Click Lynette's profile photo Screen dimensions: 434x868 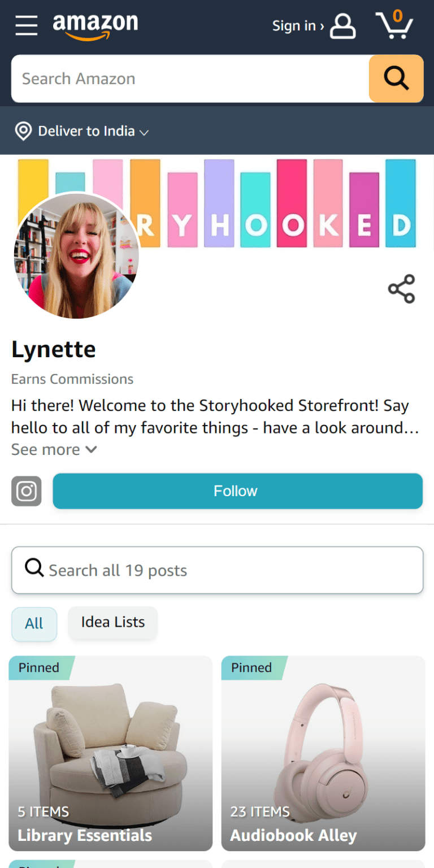coord(76,256)
